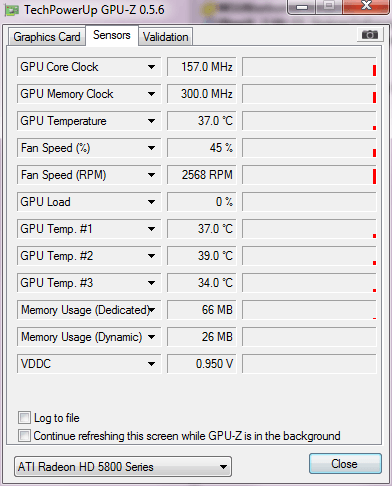
Task: Expand the Memory Usage (Dynamic) dropdown
Action: (x=151, y=337)
